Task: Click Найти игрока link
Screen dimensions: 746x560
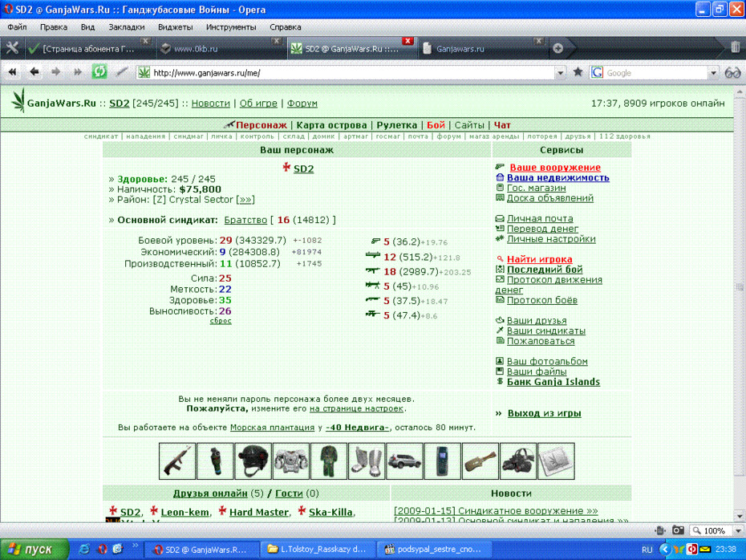Action: pos(540,259)
